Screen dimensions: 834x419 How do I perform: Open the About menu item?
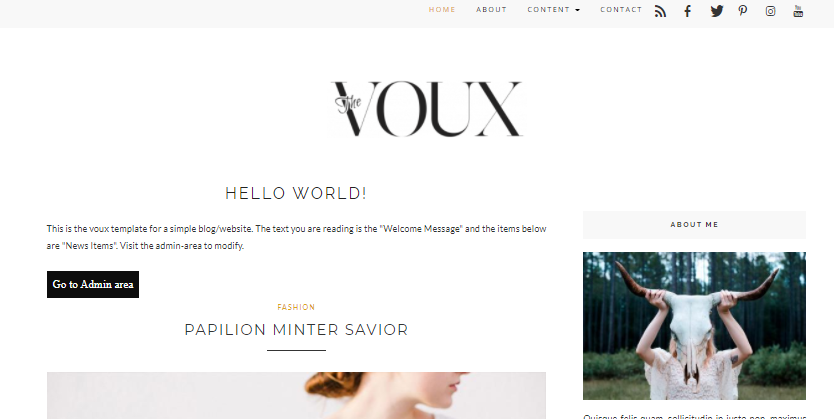point(491,10)
